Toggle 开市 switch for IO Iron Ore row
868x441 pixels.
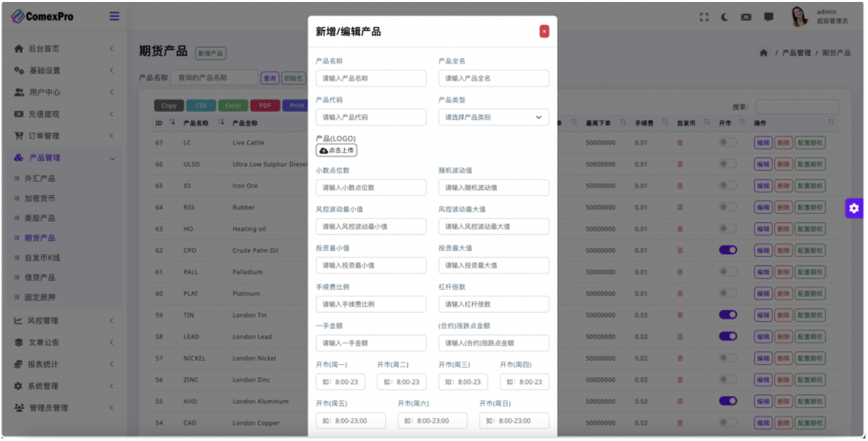pyautogui.click(x=728, y=185)
